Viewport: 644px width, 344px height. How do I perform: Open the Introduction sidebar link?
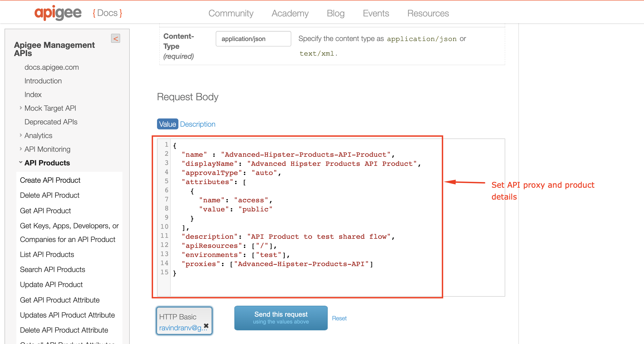point(43,81)
